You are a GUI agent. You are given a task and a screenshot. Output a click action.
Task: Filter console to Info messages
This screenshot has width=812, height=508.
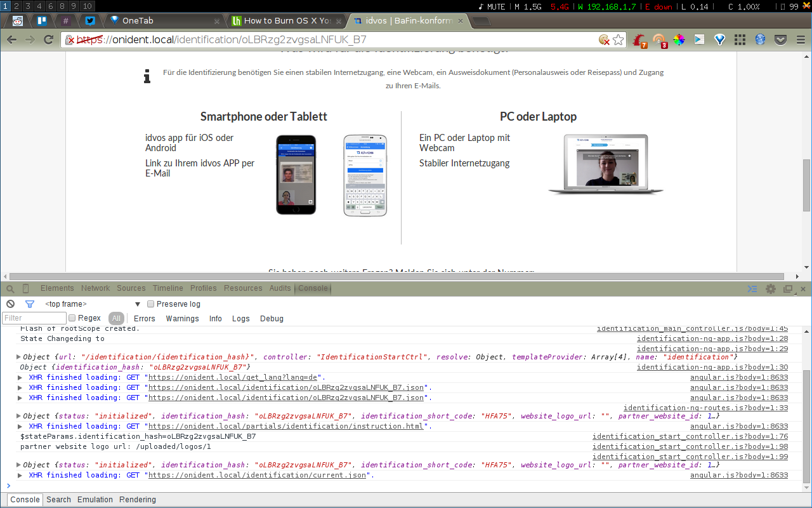click(x=216, y=319)
